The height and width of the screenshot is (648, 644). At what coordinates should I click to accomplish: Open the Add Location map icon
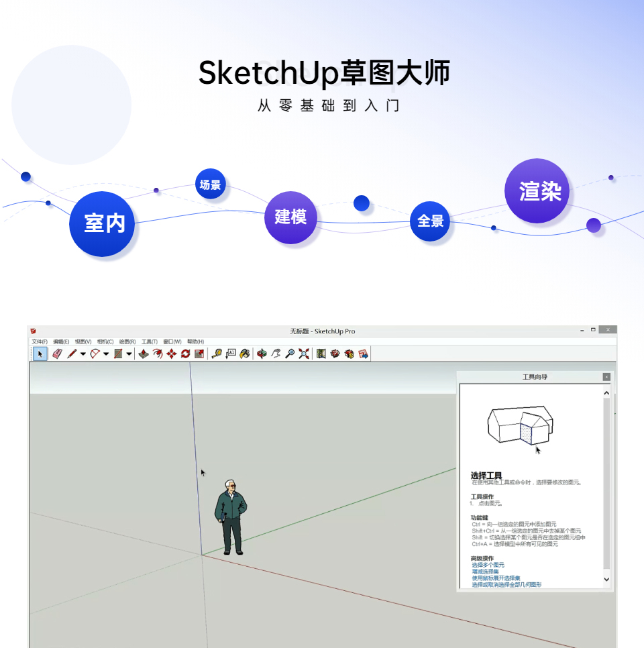coord(321,354)
